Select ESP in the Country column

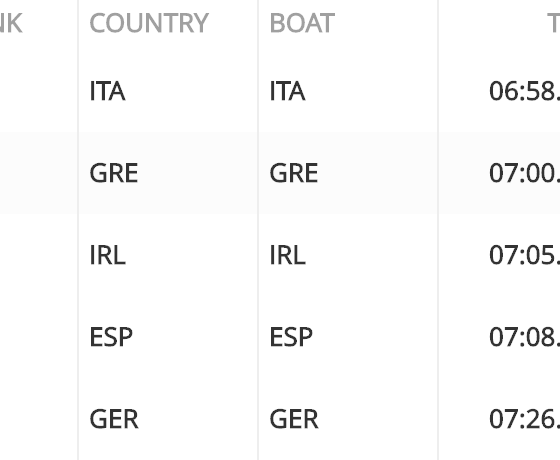click(x=111, y=337)
